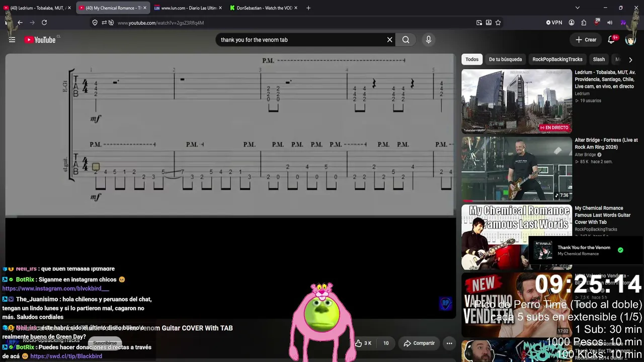Save page with the address bar download icon
This screenshot has height=362, width=644.
(489, 23)
